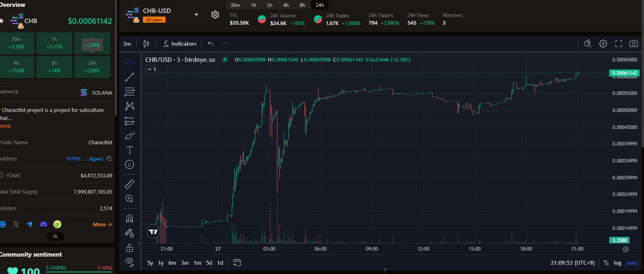Viewport: 644px width, 274px height.
Task: Select the ruler measure tool
Action: (129, 184)
